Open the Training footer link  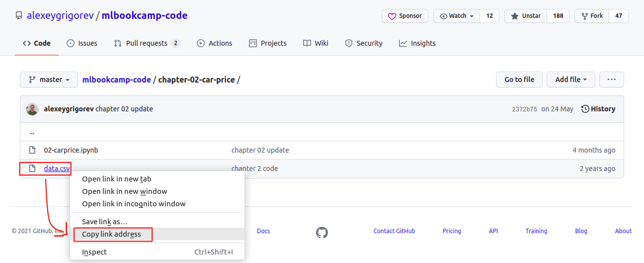[536, 231]
